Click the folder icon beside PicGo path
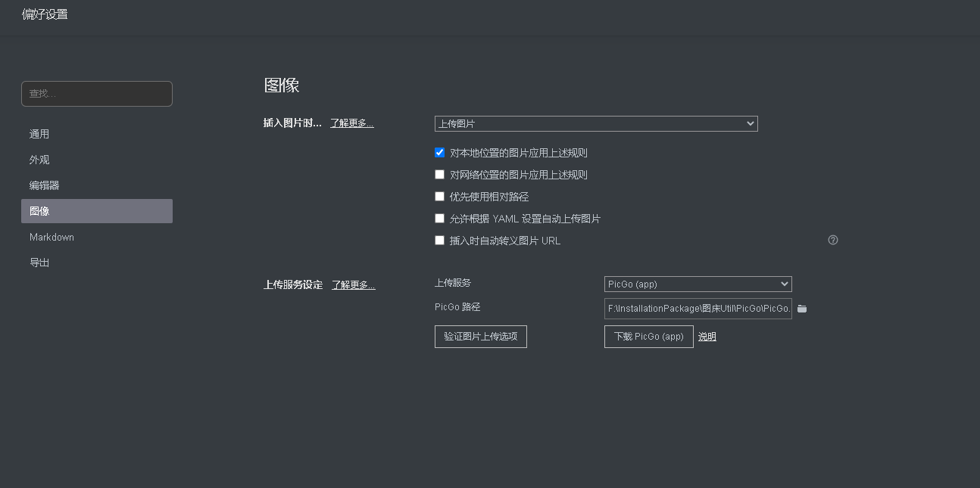 point(802,309)
